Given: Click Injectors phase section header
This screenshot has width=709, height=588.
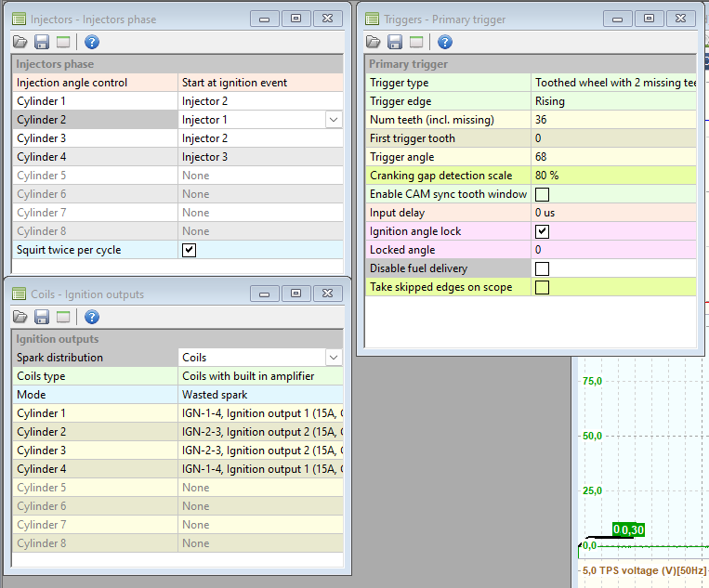Looking at the screenshot, I should 177,64.
